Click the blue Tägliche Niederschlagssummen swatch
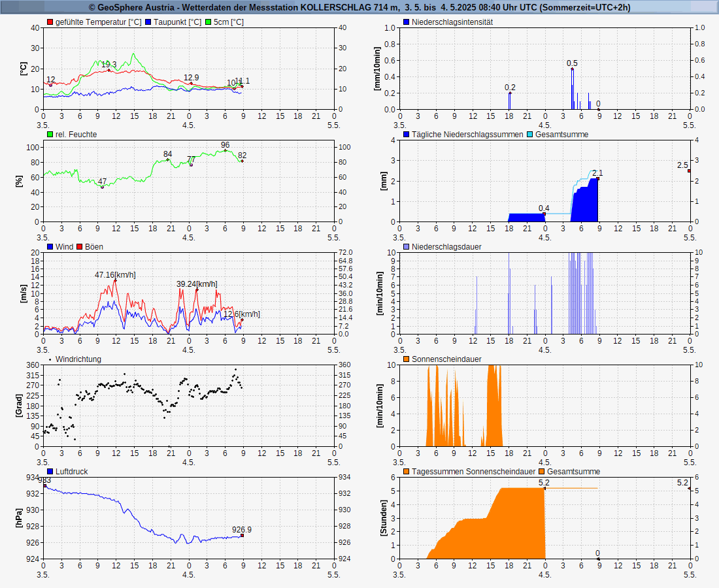 (407, 135)
